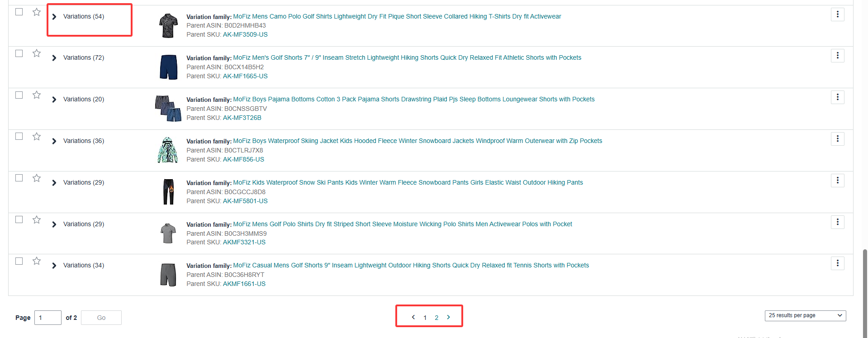Expand Variations (29) for Striped Polo Shirts
The height and width of the screenshot is (338, 868).
tap(54, 224)
